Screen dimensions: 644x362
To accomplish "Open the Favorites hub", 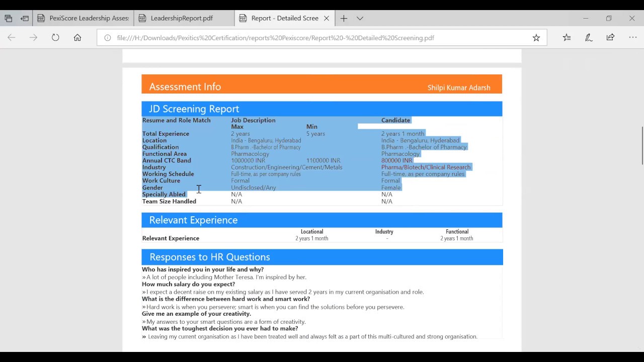I will (x=567, y=38).
